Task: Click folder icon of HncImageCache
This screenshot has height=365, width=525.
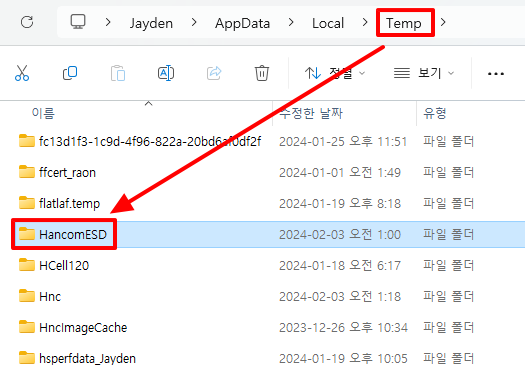Action: click(x=27, y=327)
